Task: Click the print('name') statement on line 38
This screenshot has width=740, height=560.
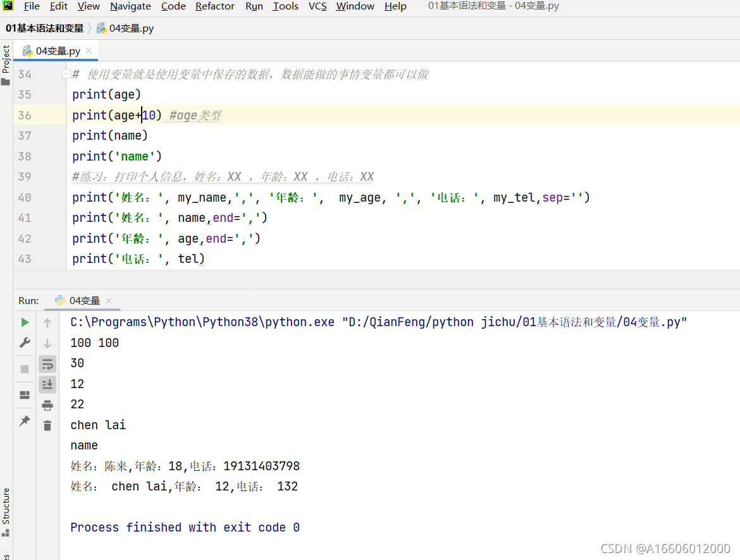Action: (x=117, y=156)
